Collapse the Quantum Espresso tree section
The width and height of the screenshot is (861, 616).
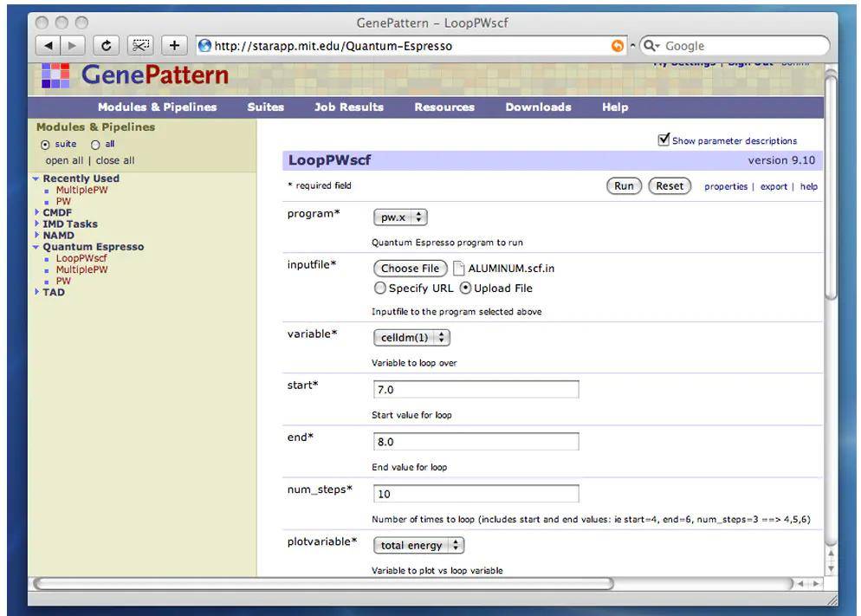36,247
